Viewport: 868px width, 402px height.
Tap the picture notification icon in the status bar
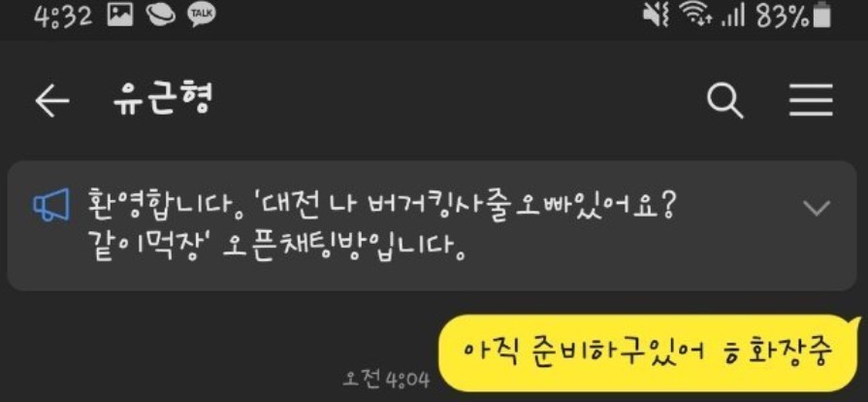120,17
